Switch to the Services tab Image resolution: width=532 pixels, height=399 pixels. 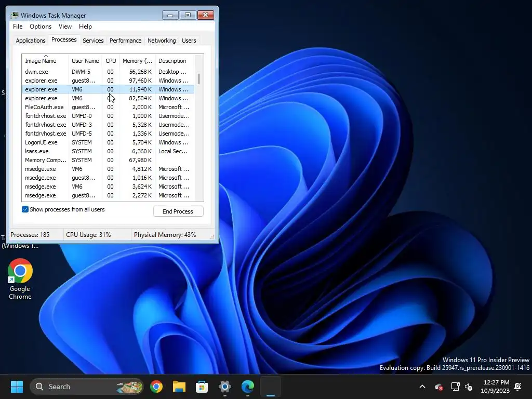93,41
